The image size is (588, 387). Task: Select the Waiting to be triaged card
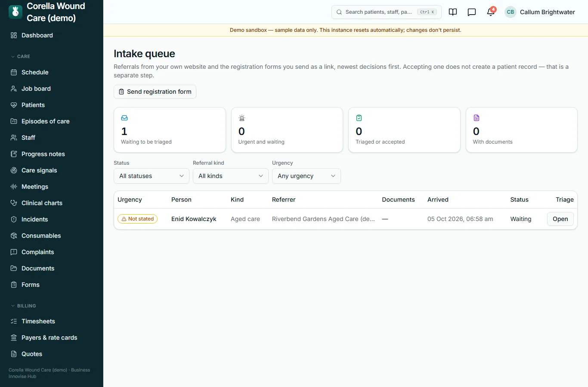170,130
